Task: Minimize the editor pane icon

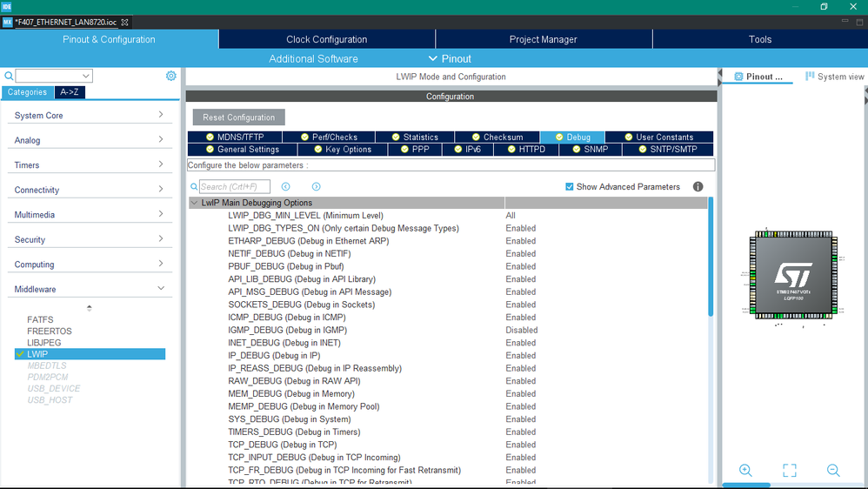Action: (x=845, y=21)
